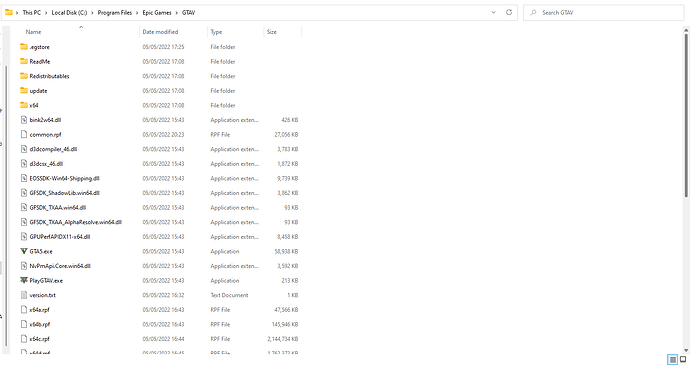This screenshot has width=690, height=365.
Task: Click the version.txt text document
Action: click(42, 295)
